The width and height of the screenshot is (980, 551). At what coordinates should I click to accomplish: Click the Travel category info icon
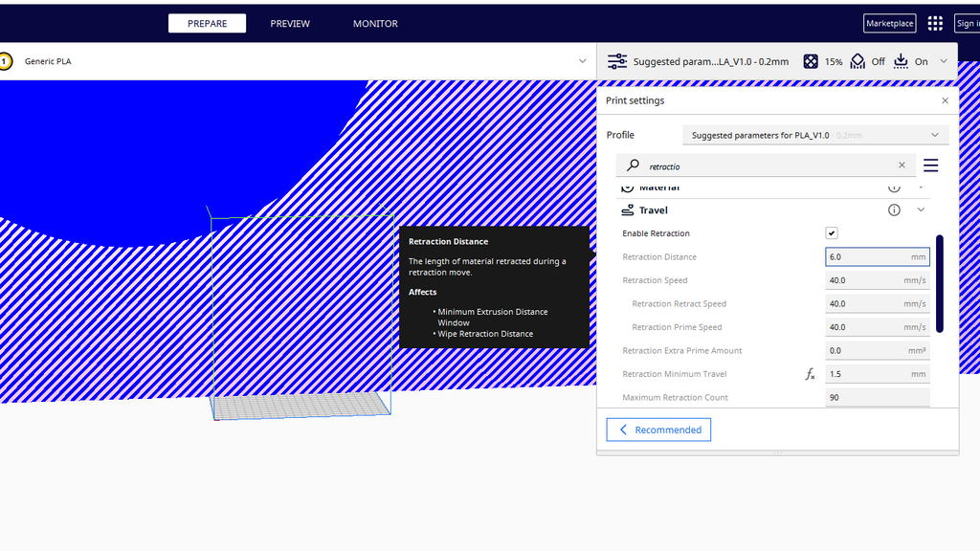pyautogui.click(x=895, y=210)
